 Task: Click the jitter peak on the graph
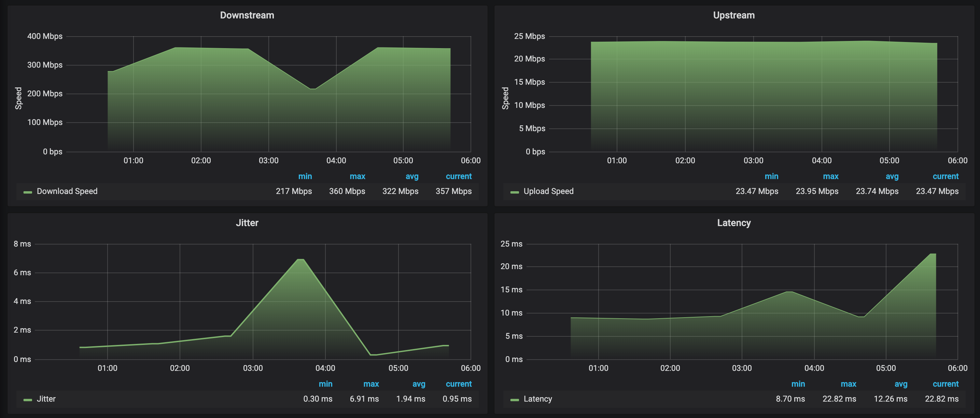pyautogui.click(x=300, y=260)
